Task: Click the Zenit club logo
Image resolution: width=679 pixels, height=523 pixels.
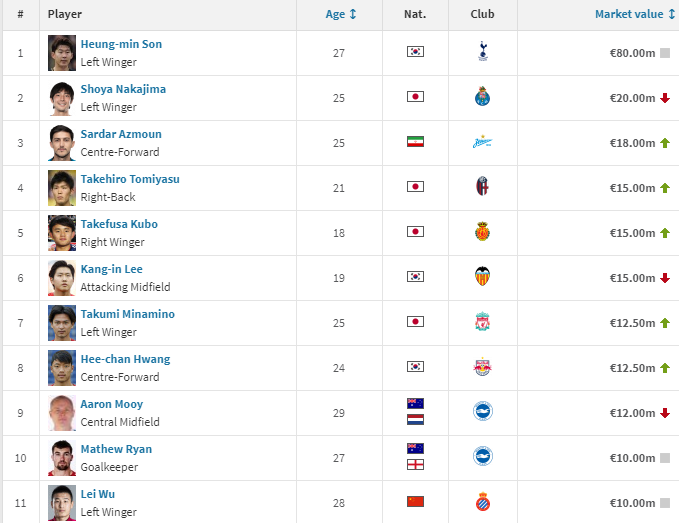Action: coord(483,142)
